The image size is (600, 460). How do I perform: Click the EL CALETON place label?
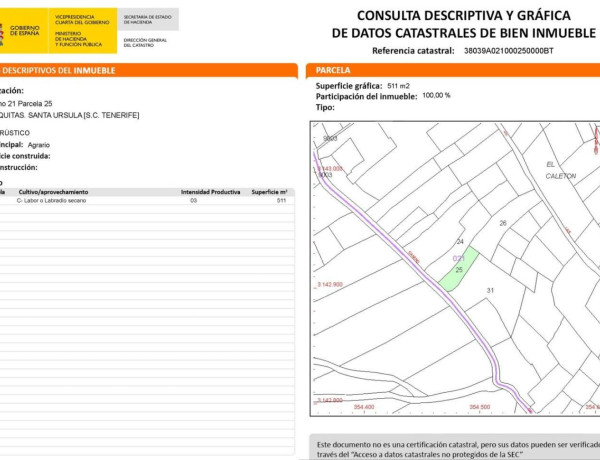560,168
